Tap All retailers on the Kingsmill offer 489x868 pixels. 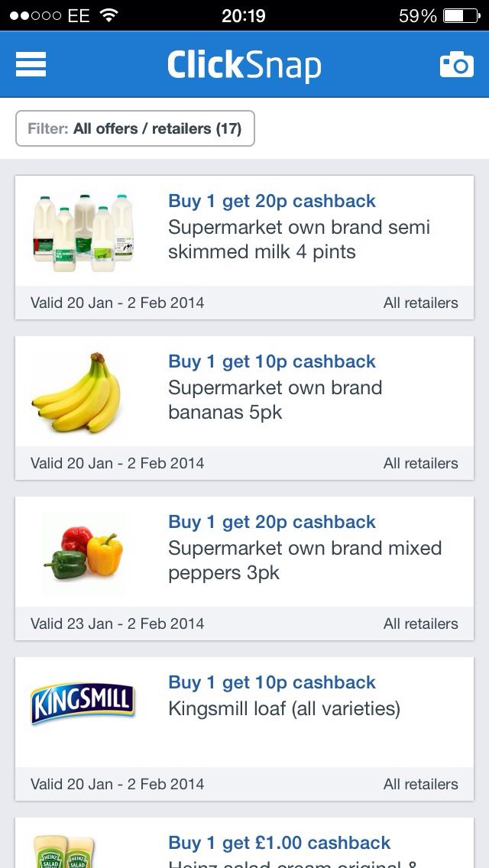pos(421,784)
